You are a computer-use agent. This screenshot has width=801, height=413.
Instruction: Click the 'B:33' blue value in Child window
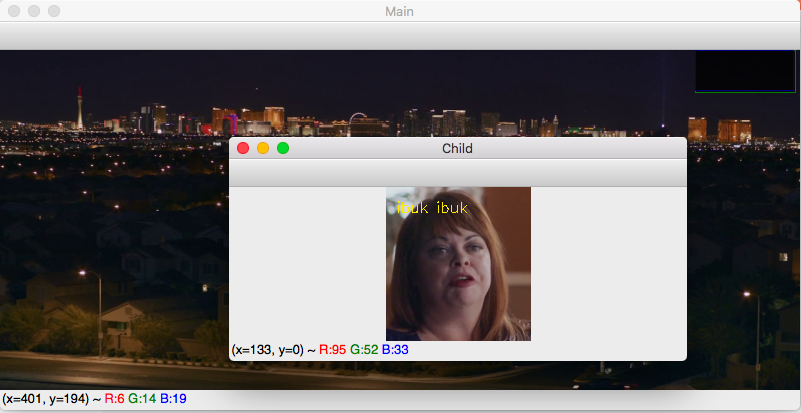[x=395, y=350]
